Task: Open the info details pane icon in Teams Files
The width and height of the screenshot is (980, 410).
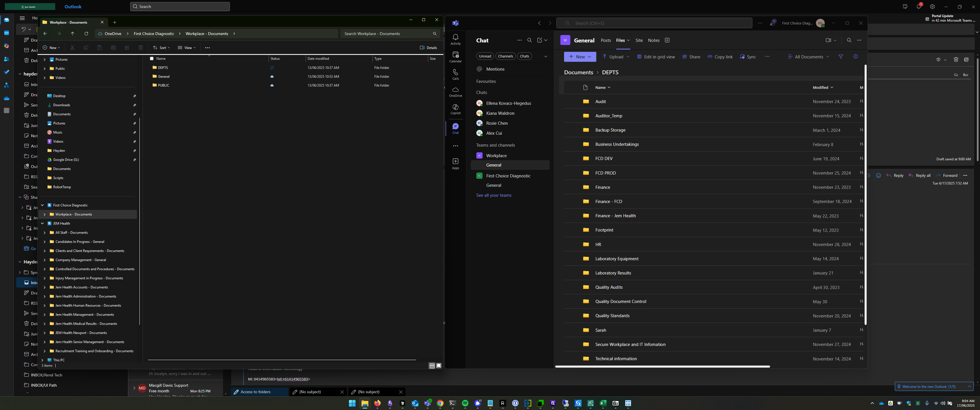Action: click(856, 57)
